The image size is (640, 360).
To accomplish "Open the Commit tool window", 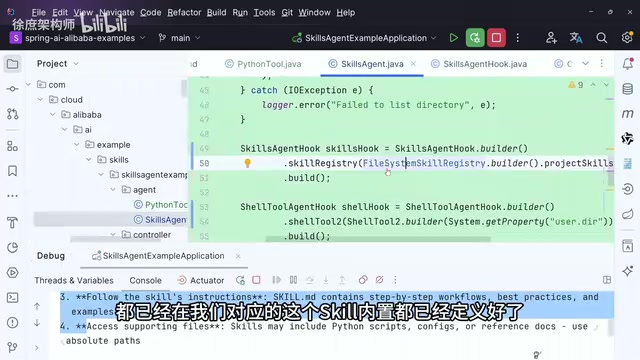I will click(x=13, y=89).
